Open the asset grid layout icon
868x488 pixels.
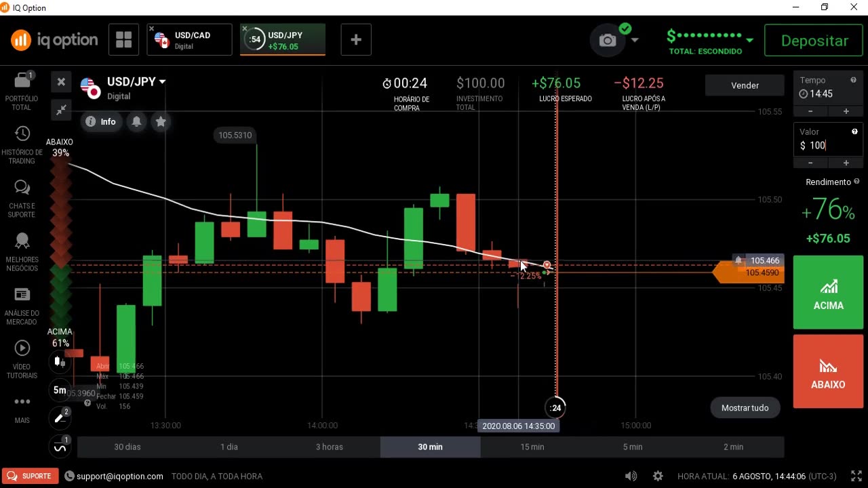pyautogui.click(x=123, y=40)
